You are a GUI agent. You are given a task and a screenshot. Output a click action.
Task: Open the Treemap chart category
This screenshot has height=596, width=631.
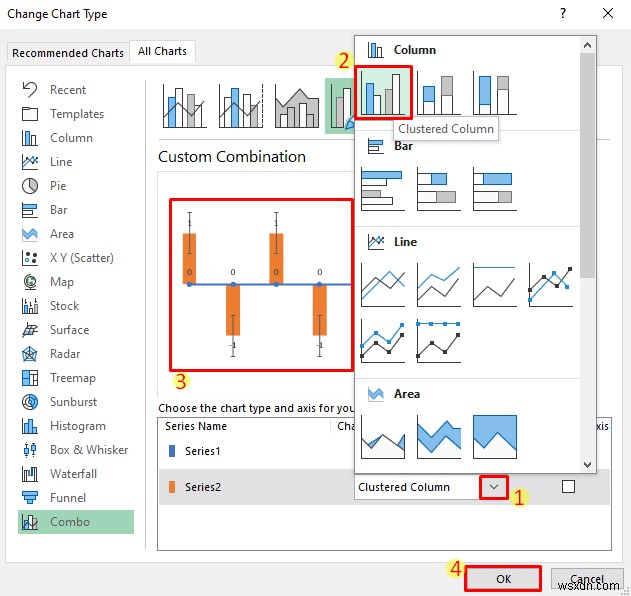[76, 378]
